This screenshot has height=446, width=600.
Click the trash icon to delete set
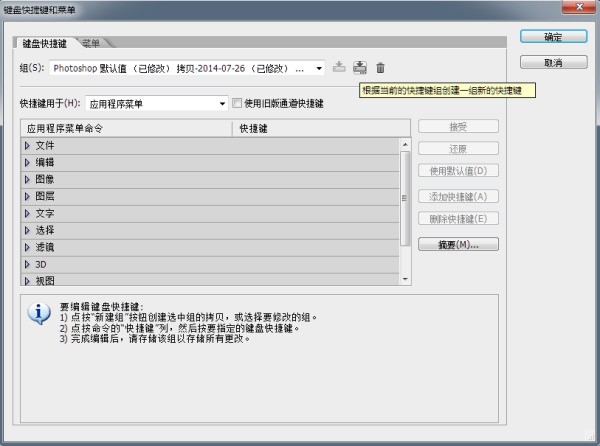[380, 67]
